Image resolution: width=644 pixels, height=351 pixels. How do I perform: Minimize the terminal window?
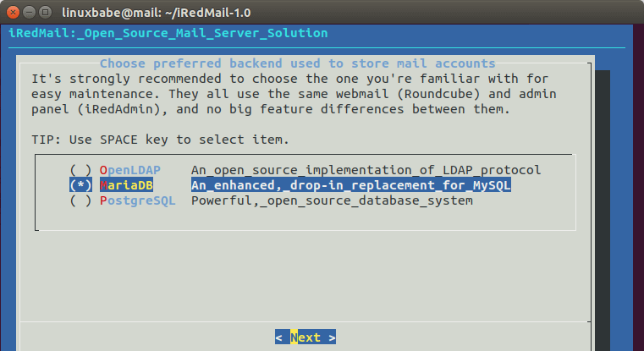27,13
